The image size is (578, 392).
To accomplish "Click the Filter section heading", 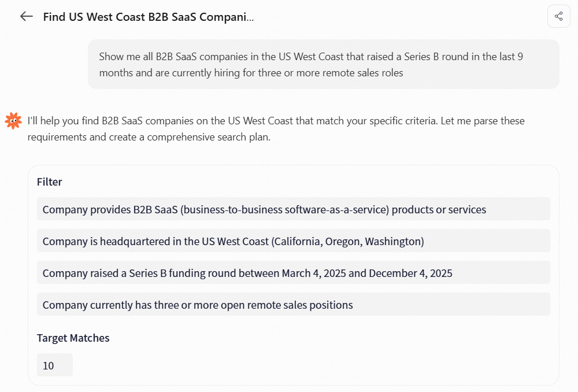I will (50, 182).
